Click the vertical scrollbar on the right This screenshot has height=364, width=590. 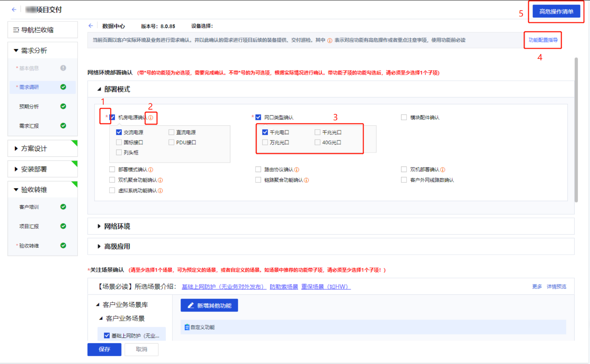pos(576,129)
